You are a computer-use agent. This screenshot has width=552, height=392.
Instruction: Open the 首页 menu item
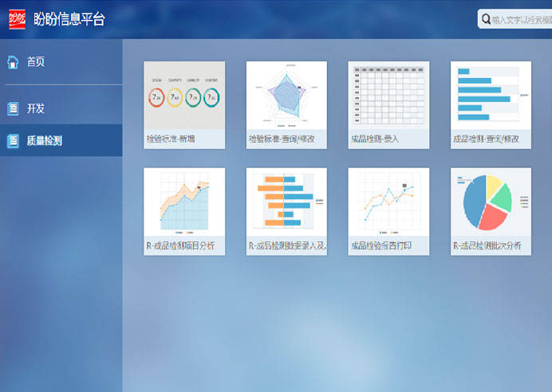pos(36,61)
